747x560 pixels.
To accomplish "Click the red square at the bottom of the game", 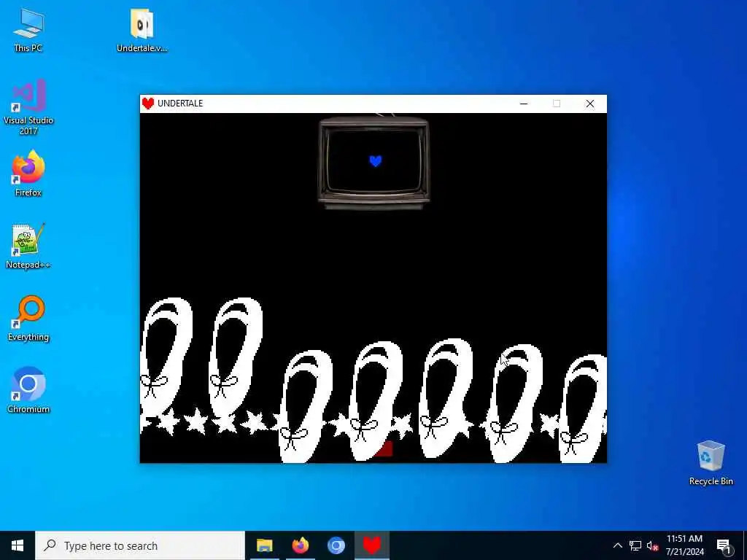I will tap(384, 448).
